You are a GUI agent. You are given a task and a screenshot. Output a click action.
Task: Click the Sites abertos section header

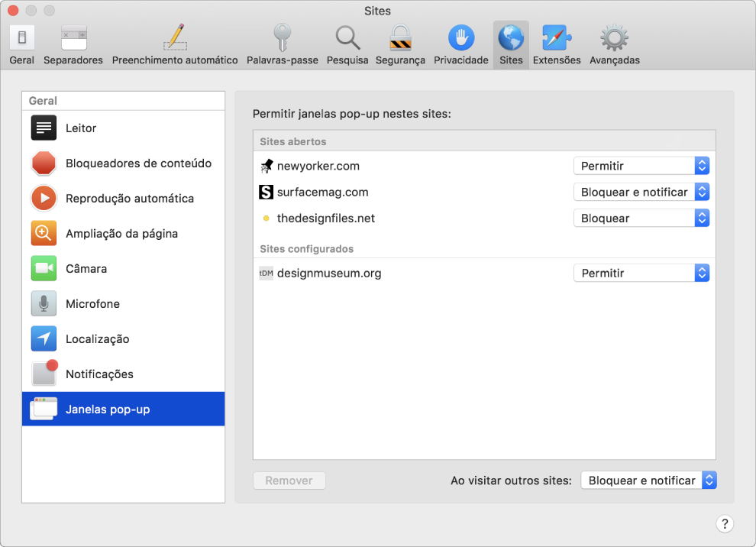293,142
